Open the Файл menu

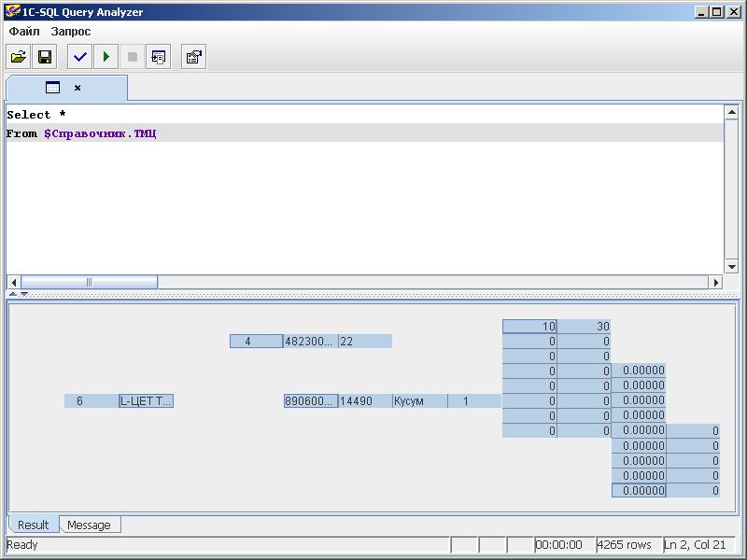(24, 31)
